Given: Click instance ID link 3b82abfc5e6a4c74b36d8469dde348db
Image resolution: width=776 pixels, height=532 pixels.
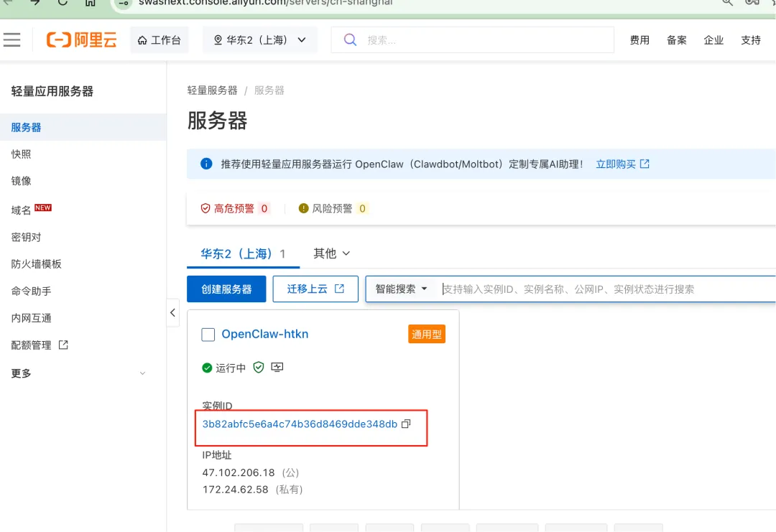Looking at the screenshot, I should (x=300, y=424).
